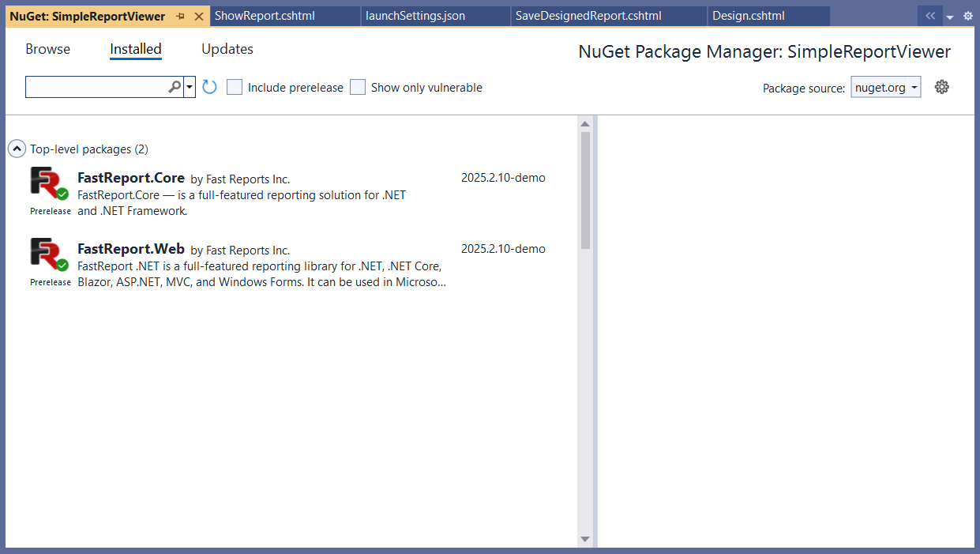Enable Include prerelease checkbox
Image resolution: width=980 pixels, height=554 pixels.
click(x=235, y=87)
